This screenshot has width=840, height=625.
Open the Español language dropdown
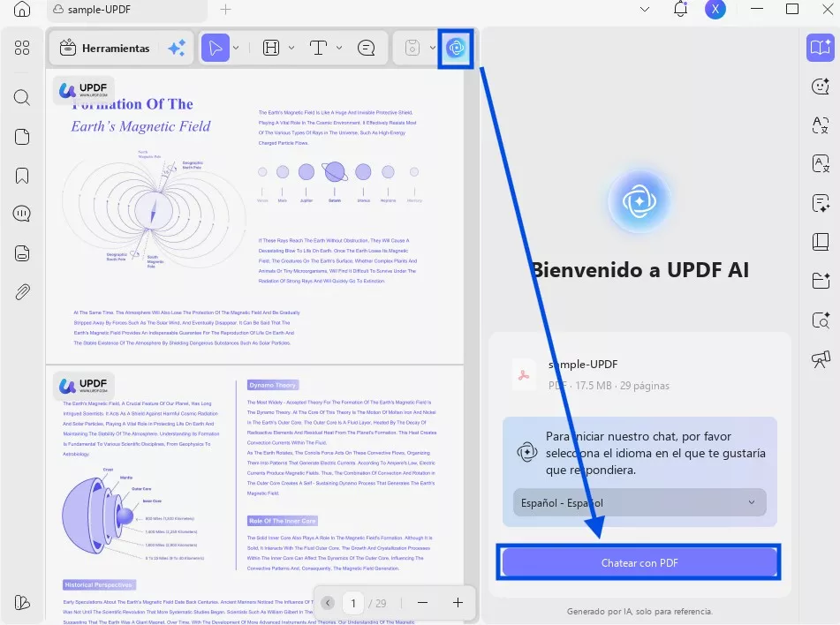click(639, 502)
